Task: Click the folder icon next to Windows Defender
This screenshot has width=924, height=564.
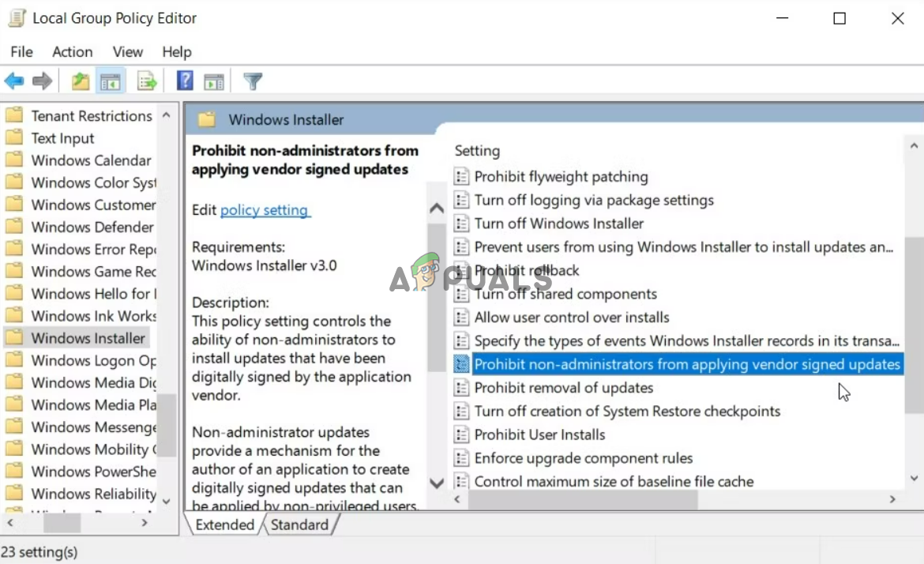Action: [x=14, y=226]
